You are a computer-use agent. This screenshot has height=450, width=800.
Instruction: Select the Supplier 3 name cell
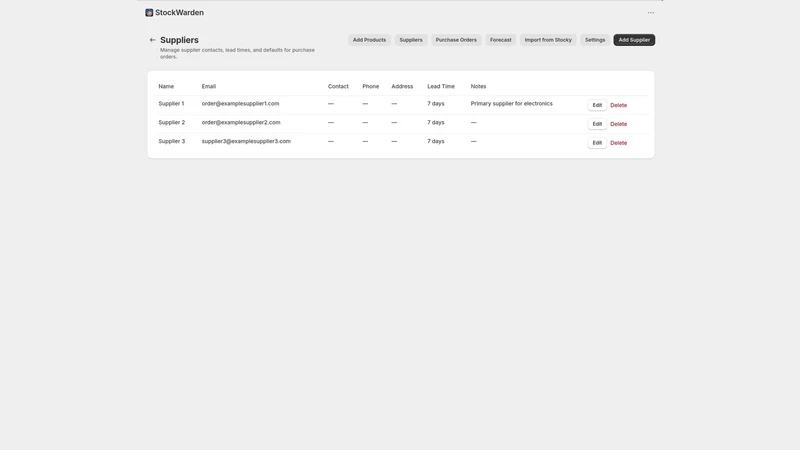tap(171, 141)
